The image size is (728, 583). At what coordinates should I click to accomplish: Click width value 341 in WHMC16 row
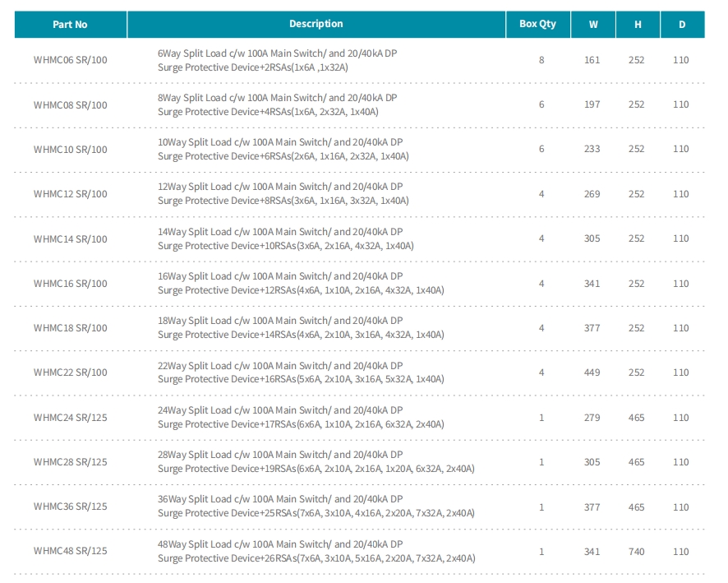click(592, 284)
